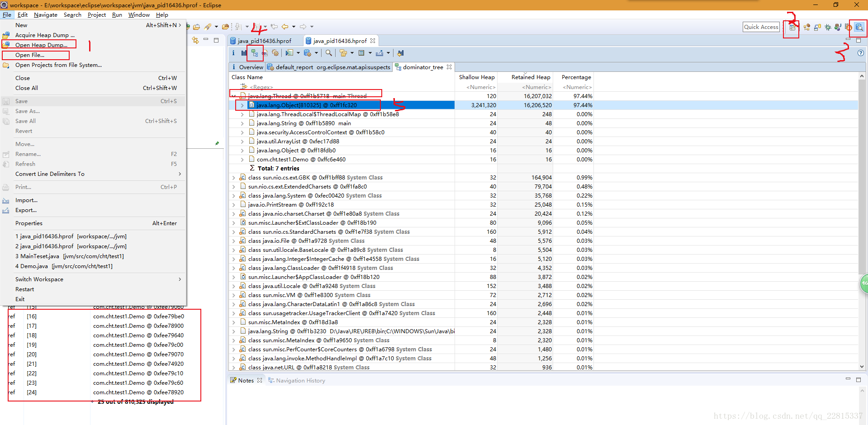
Task: Open the export dropdown arrow
Action: tap(388, 53)
